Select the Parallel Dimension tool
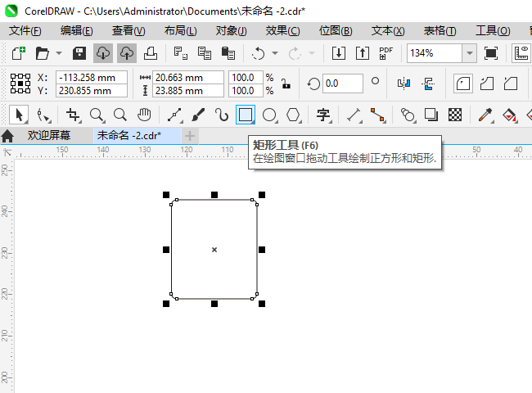 (354, 115)
